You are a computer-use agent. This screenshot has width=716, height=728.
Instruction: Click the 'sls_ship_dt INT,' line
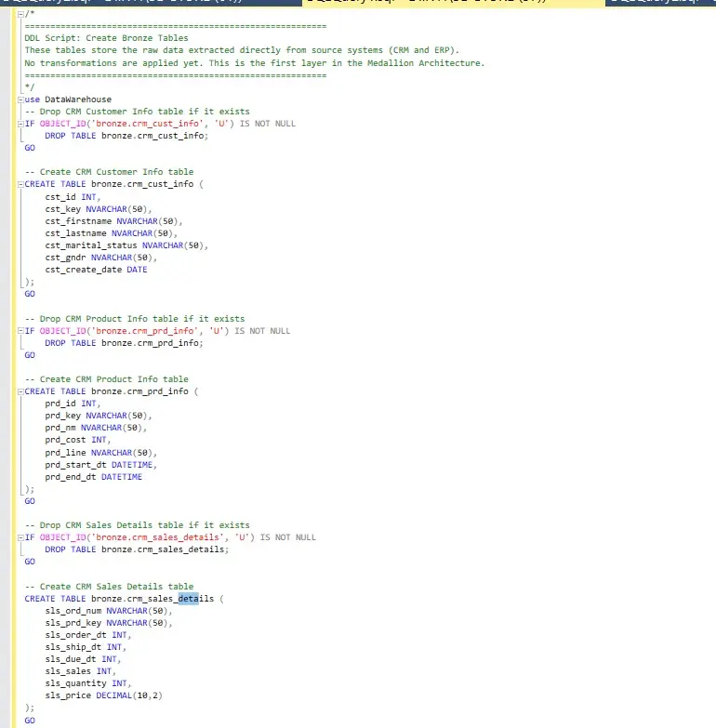[x=86, y=647]
